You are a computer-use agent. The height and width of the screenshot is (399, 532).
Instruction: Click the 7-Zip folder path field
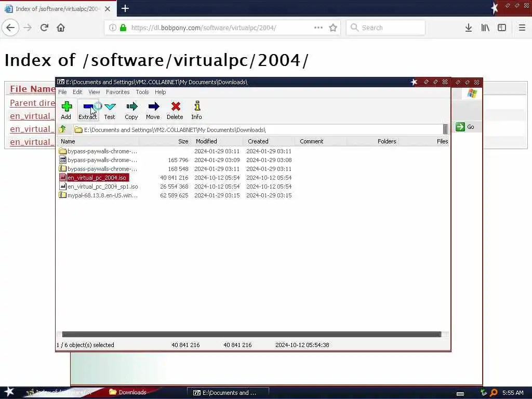(258, 129)
